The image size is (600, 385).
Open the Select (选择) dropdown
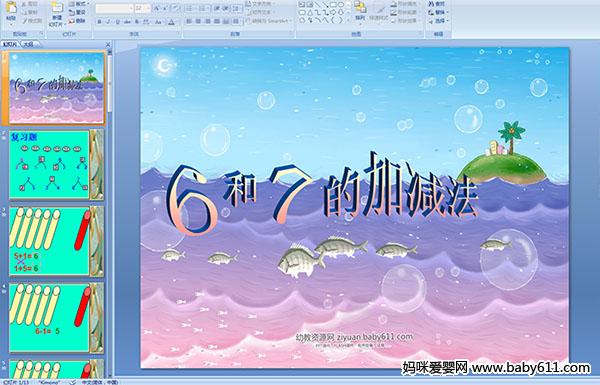tap(439, 21)
